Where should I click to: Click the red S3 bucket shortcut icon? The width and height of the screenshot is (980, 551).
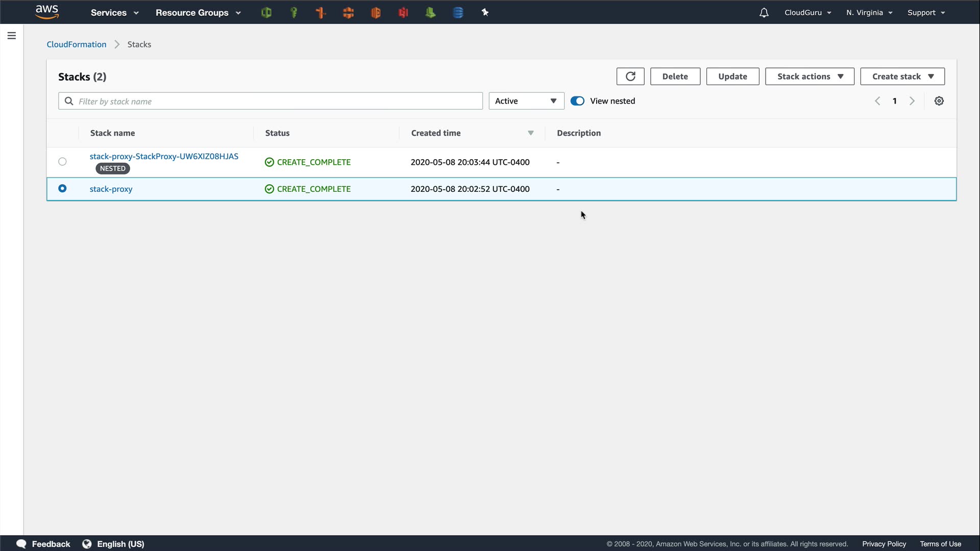(x=403, y=13)
